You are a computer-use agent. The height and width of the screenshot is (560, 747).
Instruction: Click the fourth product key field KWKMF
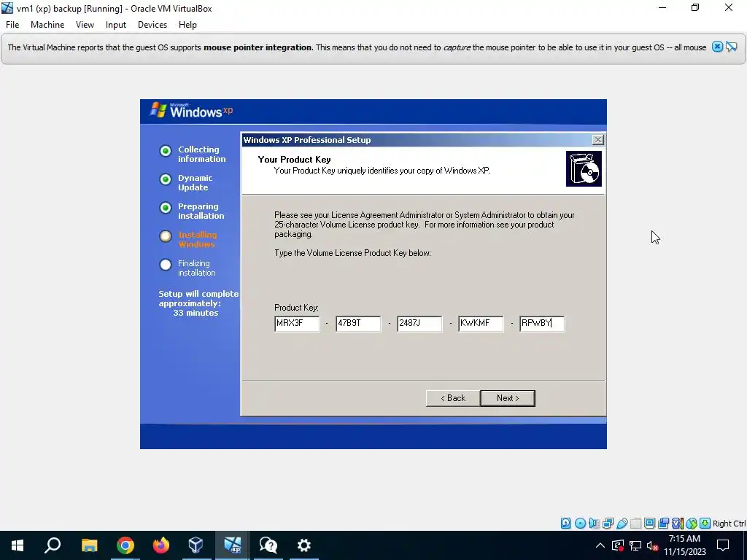[481, 323]
